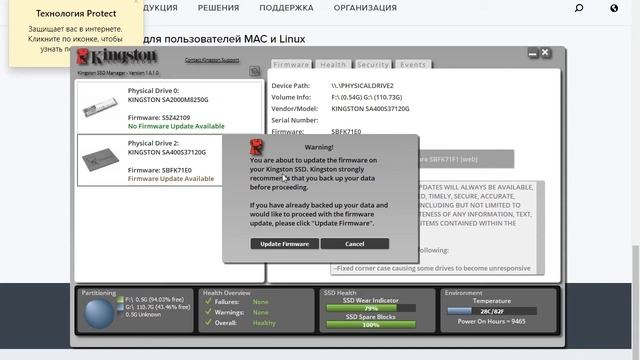Click the Temperature gauge bar

click(x=492, y=311)
